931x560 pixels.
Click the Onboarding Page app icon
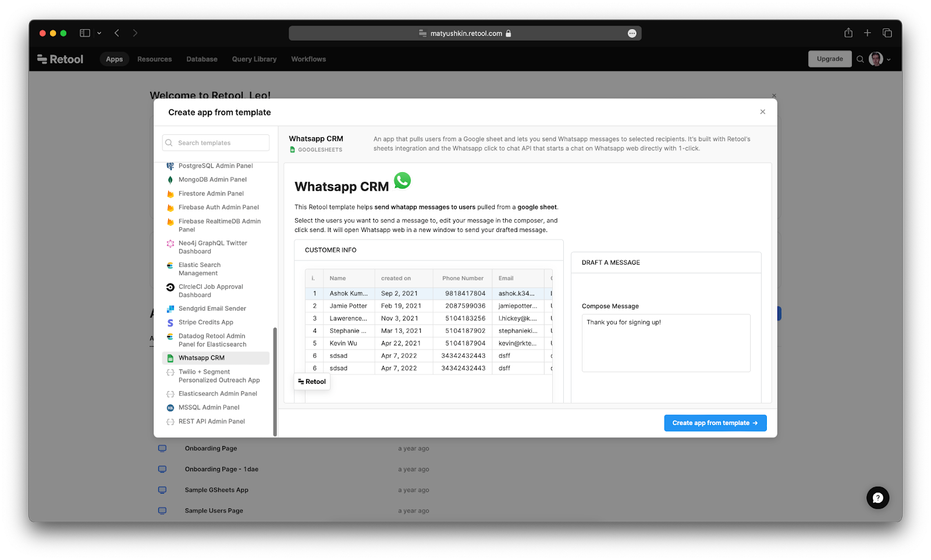coord(162,448)
